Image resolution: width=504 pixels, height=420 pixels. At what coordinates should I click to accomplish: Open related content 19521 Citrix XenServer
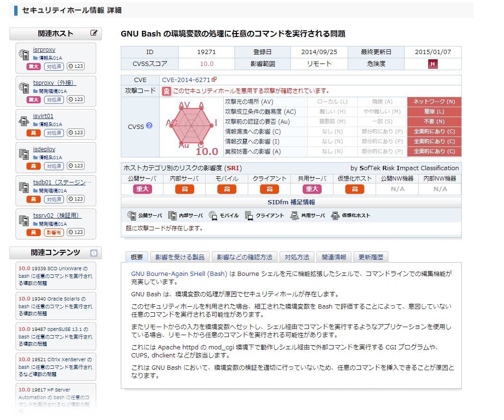[x=55, y=366]
